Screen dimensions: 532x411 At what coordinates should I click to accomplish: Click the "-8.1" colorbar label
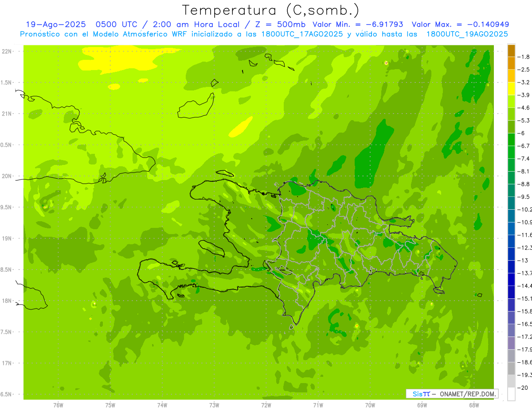524,171
